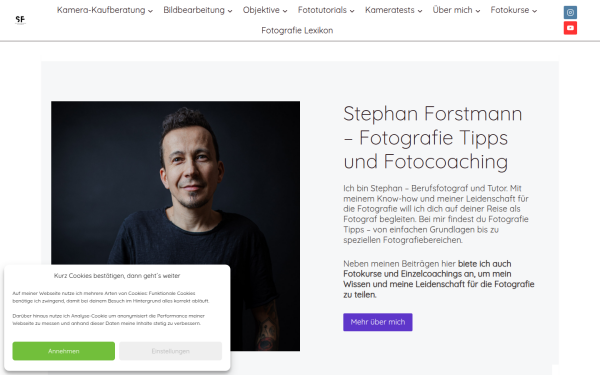Open the YouTube channel icon

(x=570, y=28)
